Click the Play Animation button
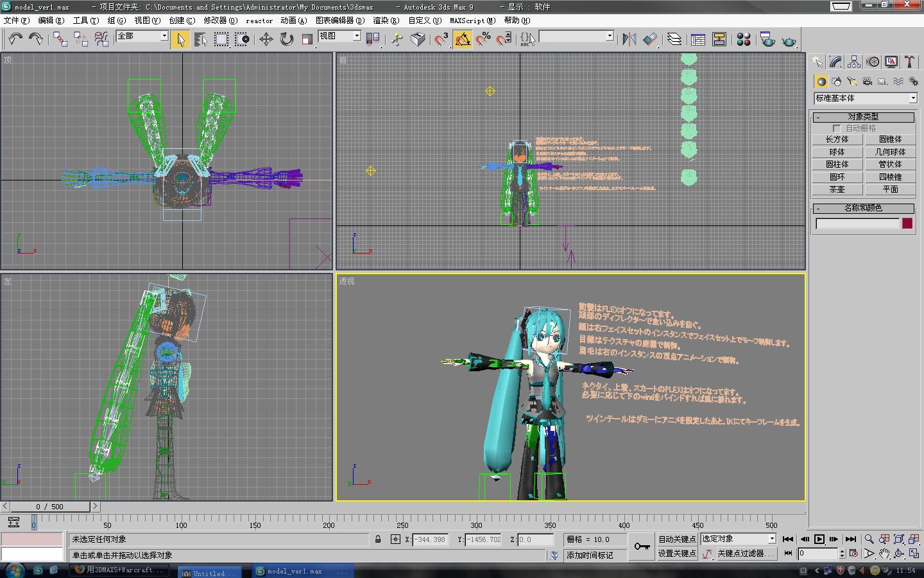The height and width of the screenshot is (578, 924). click(819, 539)
